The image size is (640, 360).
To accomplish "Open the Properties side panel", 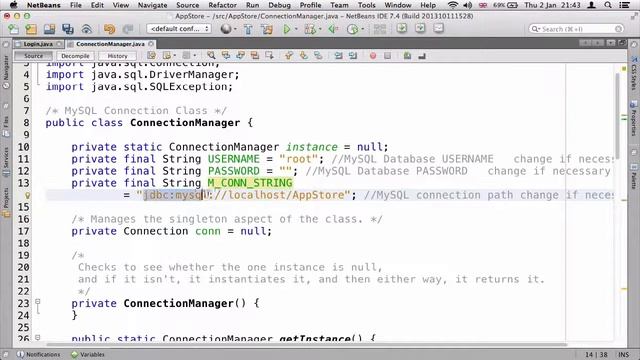I will point(633,118).
